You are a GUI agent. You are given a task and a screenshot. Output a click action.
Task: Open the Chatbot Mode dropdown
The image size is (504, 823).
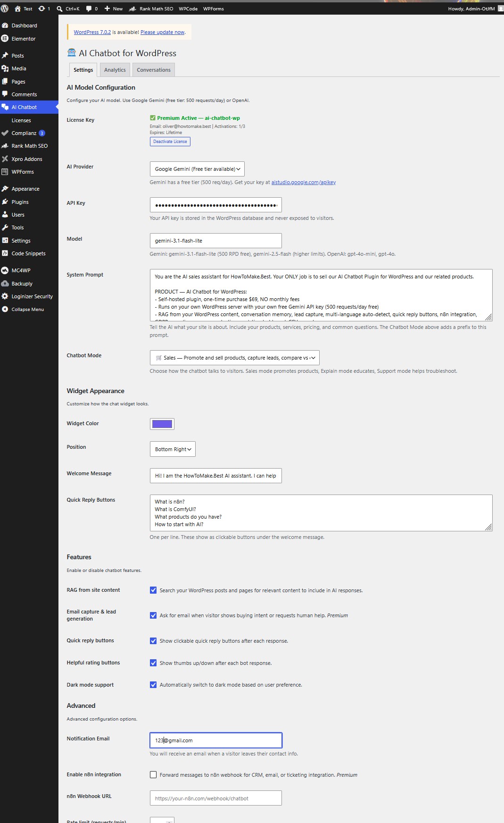click(x=234, y=358)
